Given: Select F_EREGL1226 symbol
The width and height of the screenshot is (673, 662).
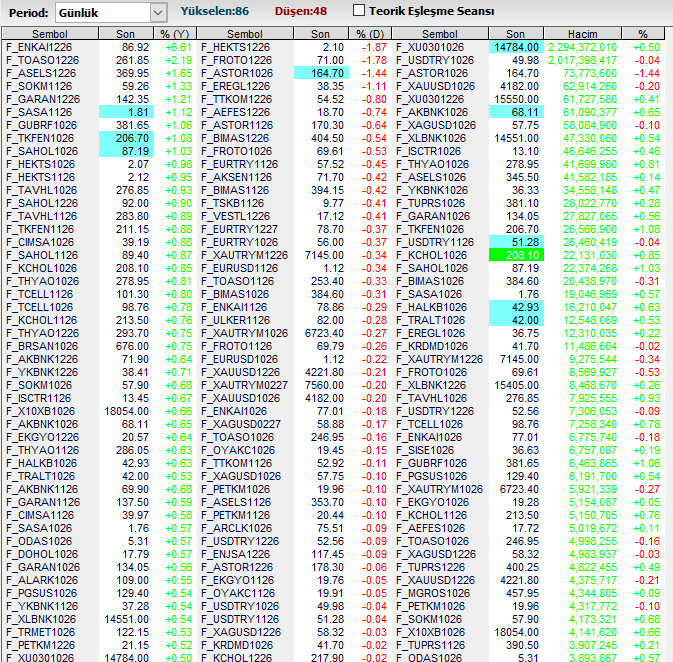Looking at the screenshot, I should (236, 86).
